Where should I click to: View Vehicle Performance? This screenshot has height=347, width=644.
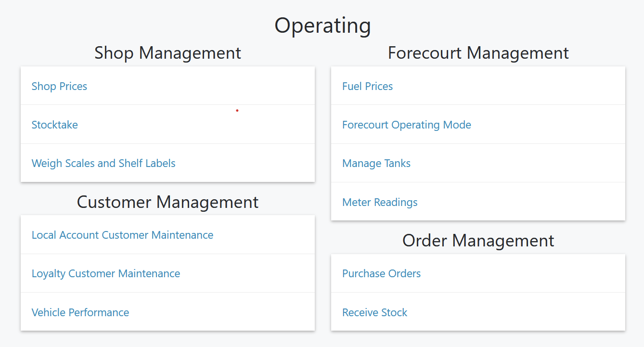tap(80, 312)
